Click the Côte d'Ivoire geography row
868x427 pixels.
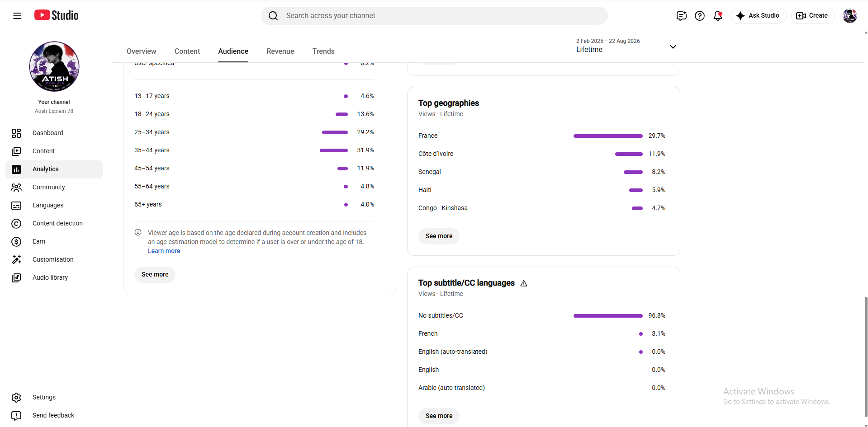click(x=542, y=154)
